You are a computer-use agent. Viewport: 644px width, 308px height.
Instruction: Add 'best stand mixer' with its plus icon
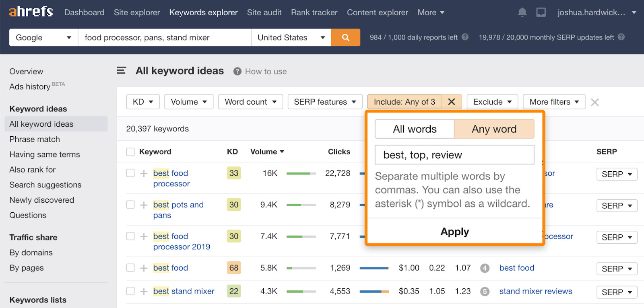pos(144,292)
